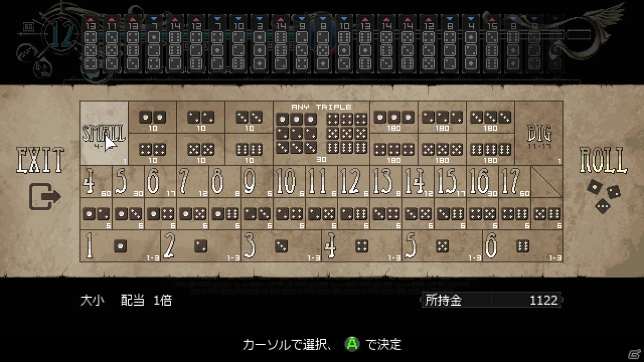Place bet on total 4 paying 60
The height and width of the screenshot is (362, 644).
click(96, 181)
